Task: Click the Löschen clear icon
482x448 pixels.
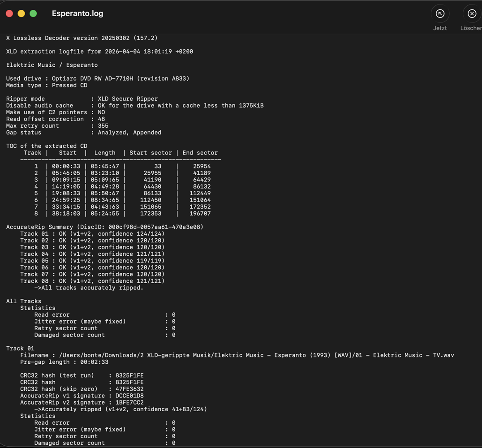Action: (x=472, y=14)
